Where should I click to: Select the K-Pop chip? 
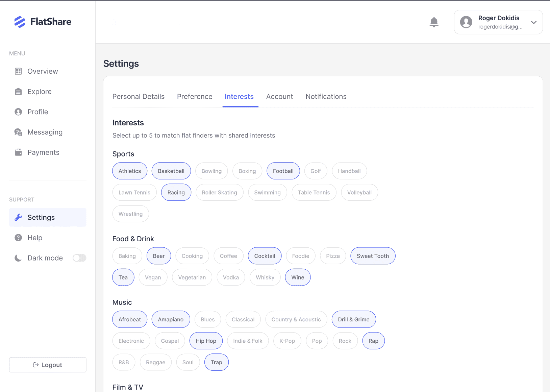click(x=287, y=341)
